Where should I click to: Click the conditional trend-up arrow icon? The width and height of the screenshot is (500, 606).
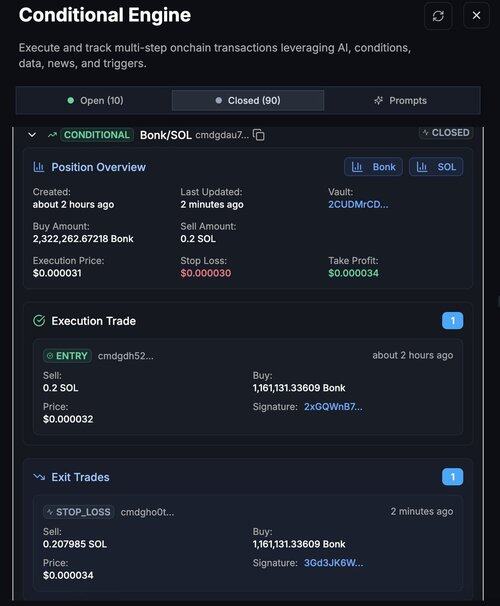pyautogui.click(x=52, y=135)
